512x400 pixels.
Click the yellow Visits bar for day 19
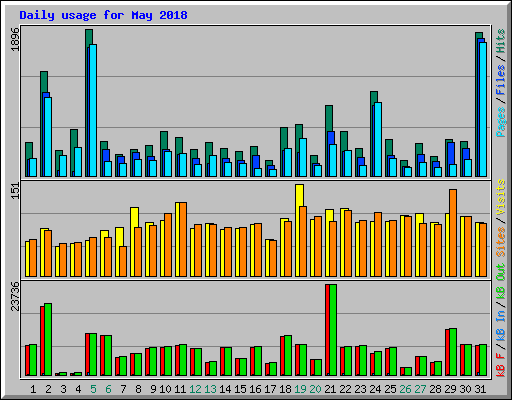pyautogui.click(x=299, y=195)
